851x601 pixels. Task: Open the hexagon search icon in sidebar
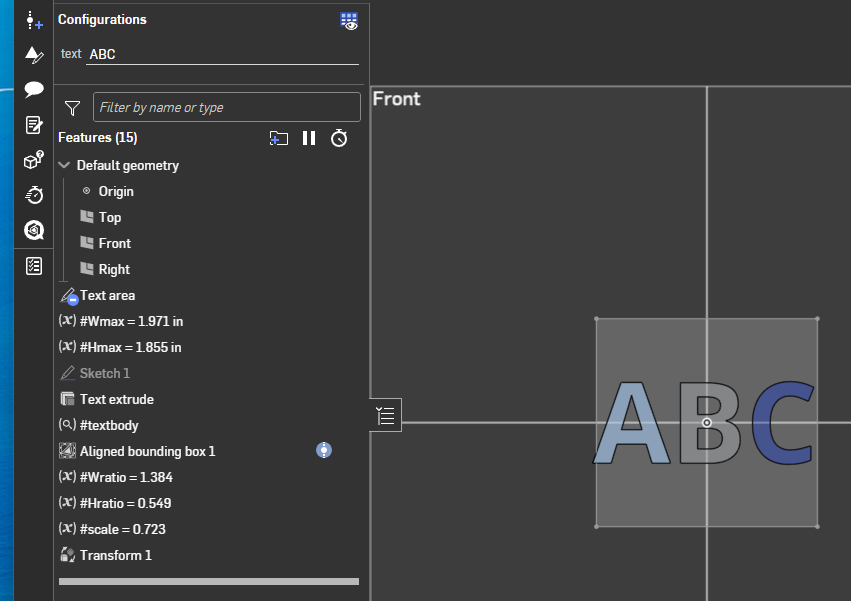34,230
